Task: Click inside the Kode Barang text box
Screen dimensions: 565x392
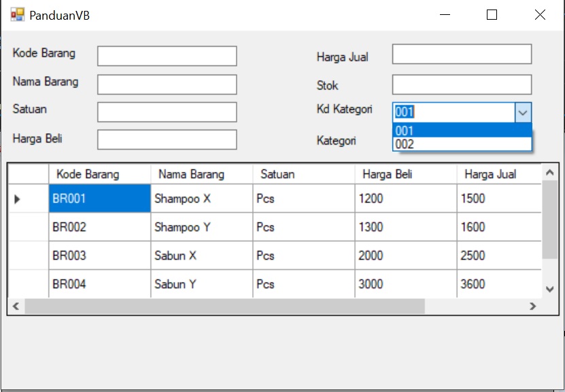Action: coord(167,56)
